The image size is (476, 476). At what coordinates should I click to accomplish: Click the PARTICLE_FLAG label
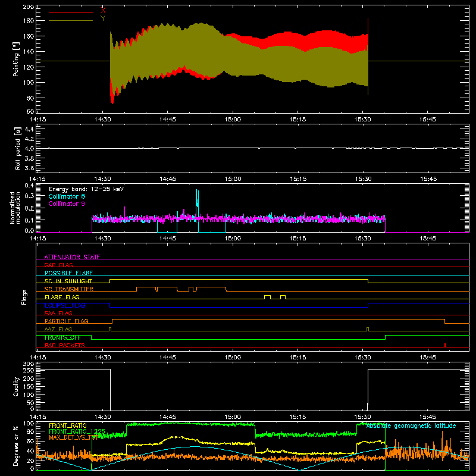point(67,321)
